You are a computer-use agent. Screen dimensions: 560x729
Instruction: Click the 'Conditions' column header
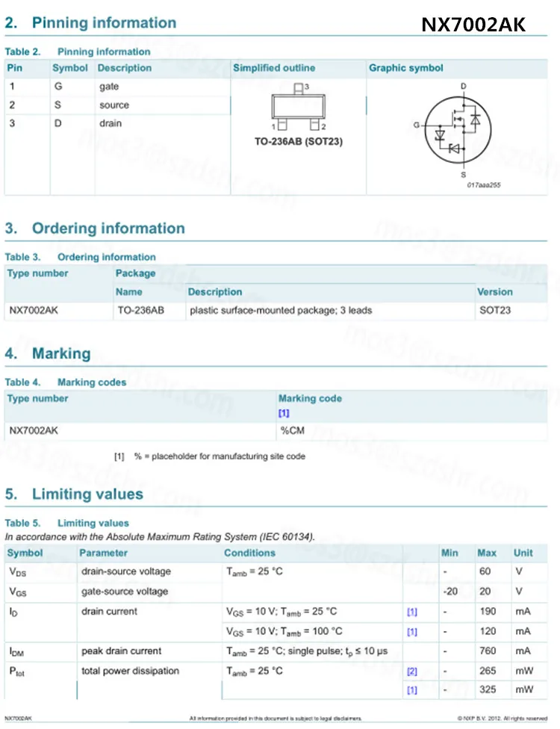249,553
